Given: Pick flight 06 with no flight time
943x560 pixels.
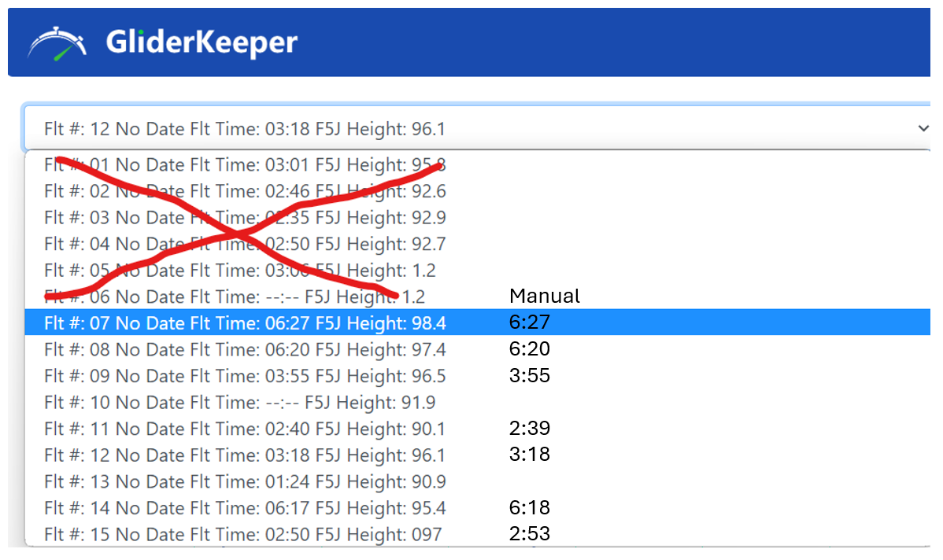Looking at the screenshot, I should pos(235,297).
